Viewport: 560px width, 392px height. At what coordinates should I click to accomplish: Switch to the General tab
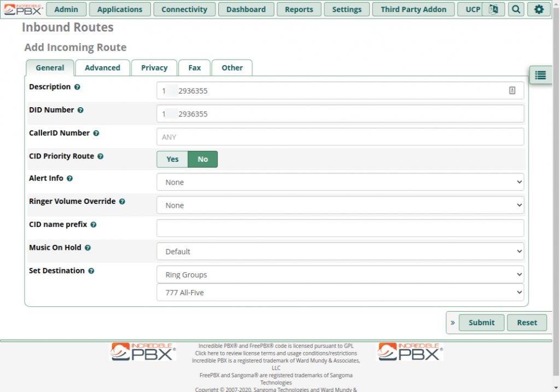[50, 68]
